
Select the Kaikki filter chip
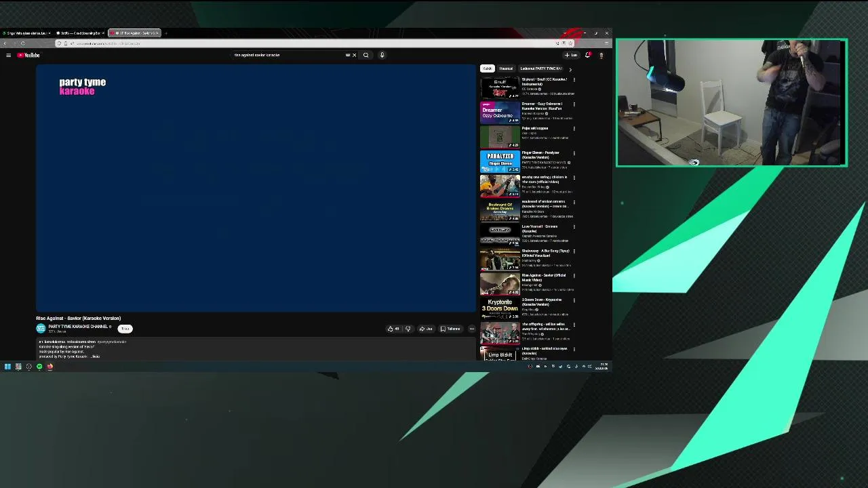(x=487, y=68)
